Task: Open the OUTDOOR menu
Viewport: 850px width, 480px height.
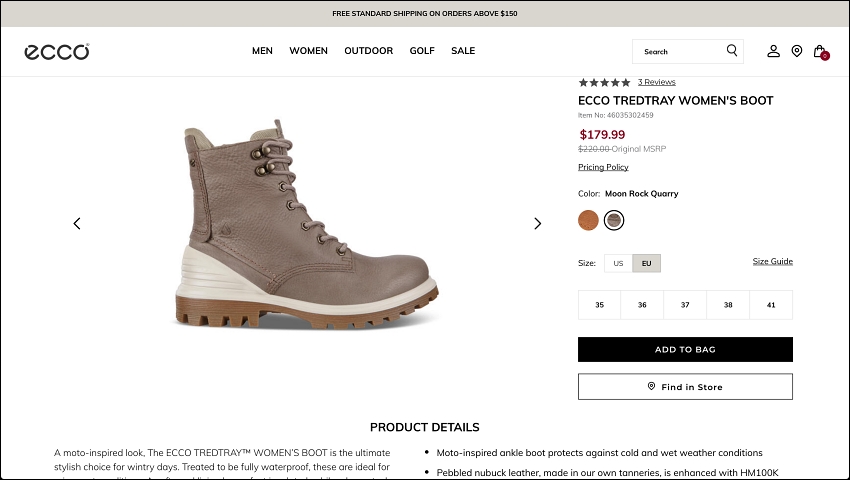Action: 368,51
